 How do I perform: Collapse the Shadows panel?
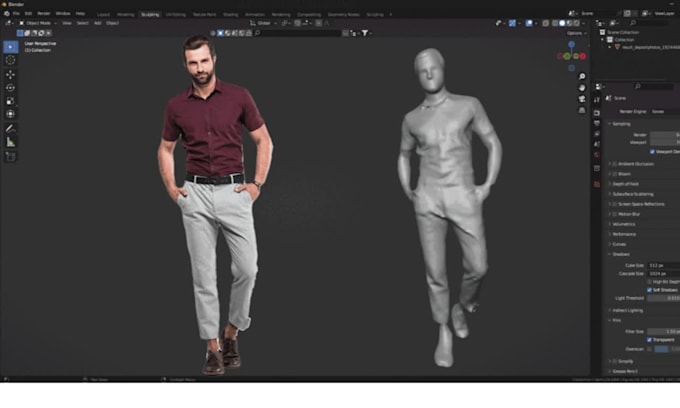[621, 254]
